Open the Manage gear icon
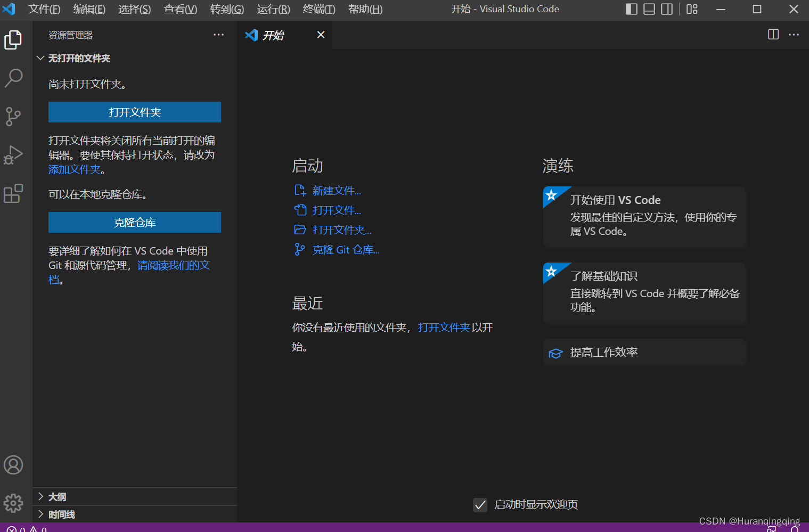The height and width of the screenshot is (532, 809). [x=13, y=503]
